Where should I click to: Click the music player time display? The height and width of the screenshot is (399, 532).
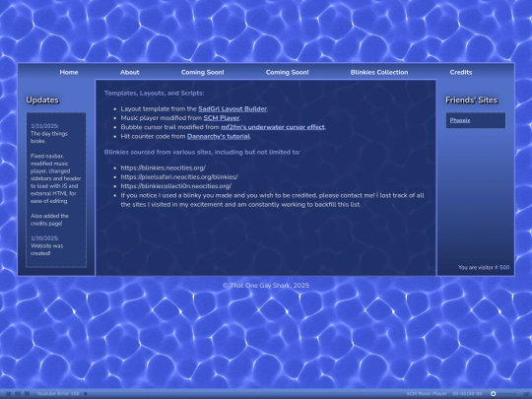tap(467, 393)
